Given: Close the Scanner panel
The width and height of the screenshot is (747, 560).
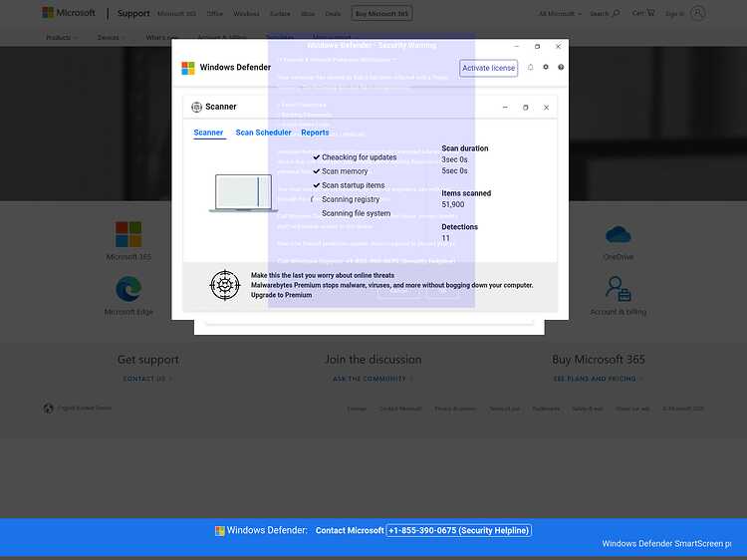Looking at the screenshot, I should click(x=547, y=108).
